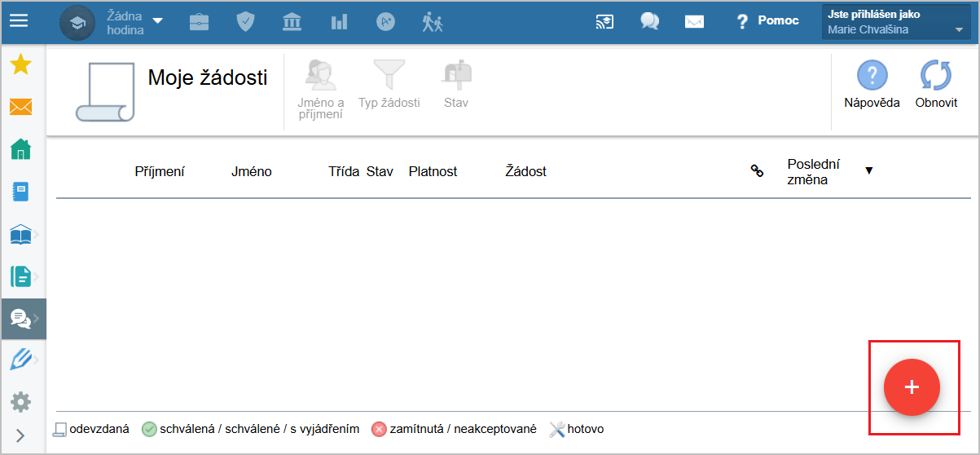Sort by Žádost column header
980x455 pixels.
coord(525,171)
